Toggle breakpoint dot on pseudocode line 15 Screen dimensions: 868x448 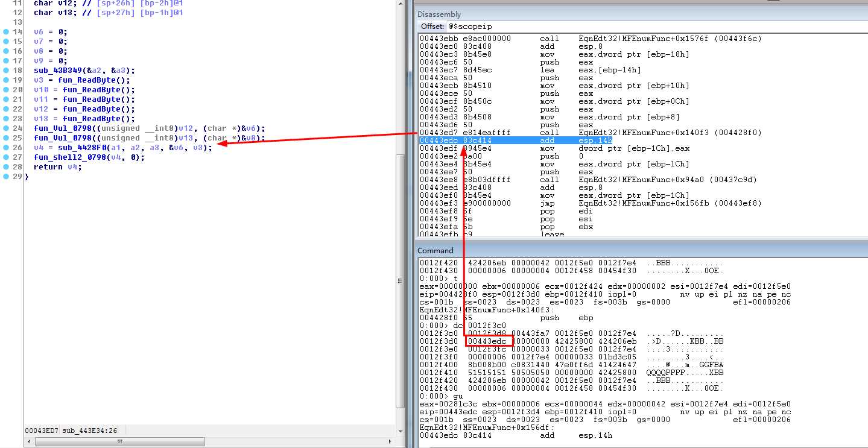click(x=5, y=41)
